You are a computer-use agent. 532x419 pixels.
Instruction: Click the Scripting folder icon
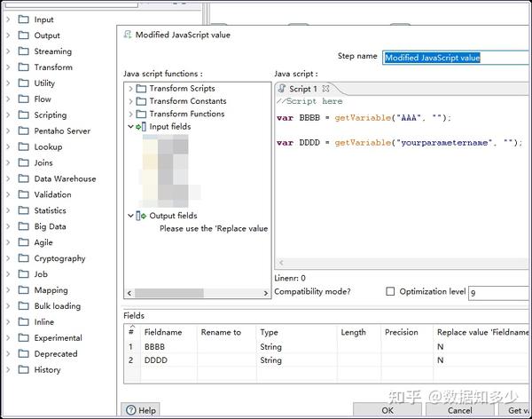(23, 115)
